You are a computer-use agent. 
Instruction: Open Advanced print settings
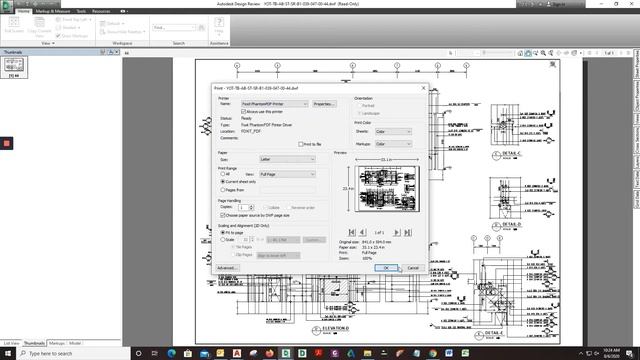pos(227,268)
